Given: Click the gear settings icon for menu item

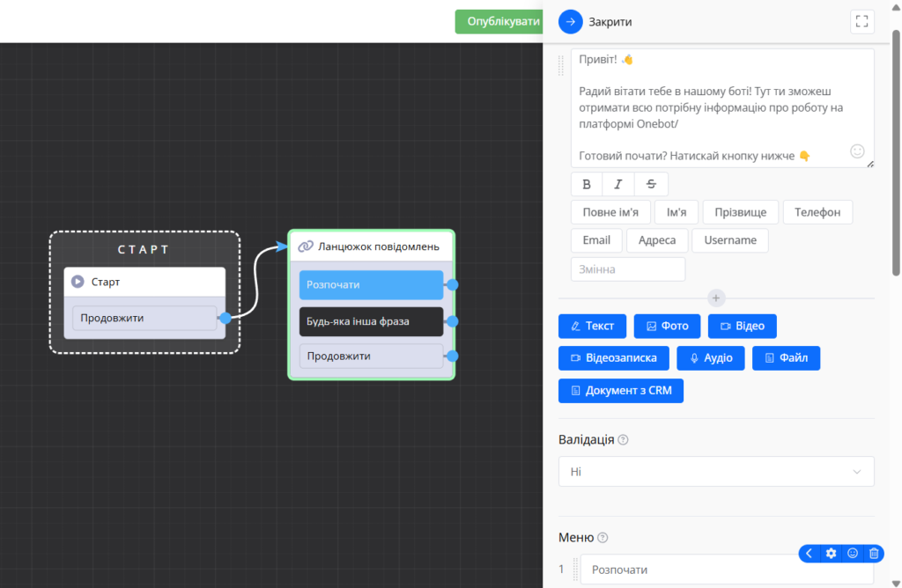Looking at the screenshot, I should (x=831, y=554).
